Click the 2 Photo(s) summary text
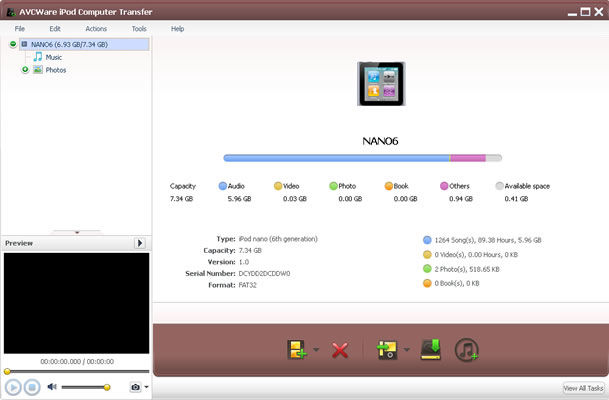The height and width of the screenshot is (400, 609). tap(467, 269)
